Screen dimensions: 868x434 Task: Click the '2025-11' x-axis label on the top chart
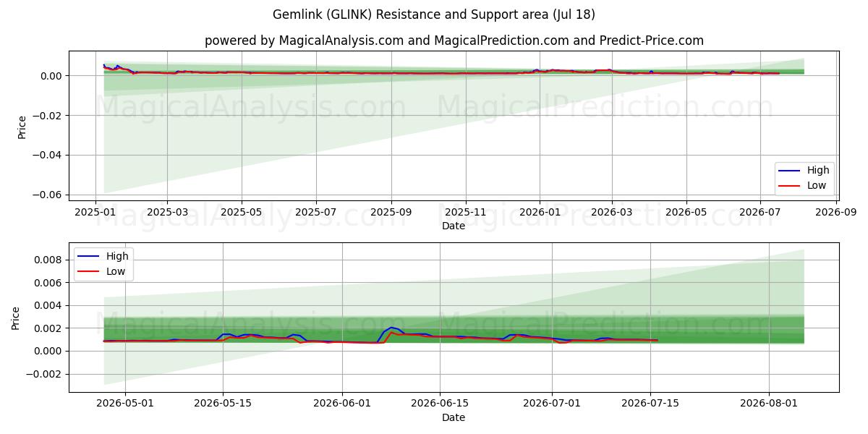point(465,213)
